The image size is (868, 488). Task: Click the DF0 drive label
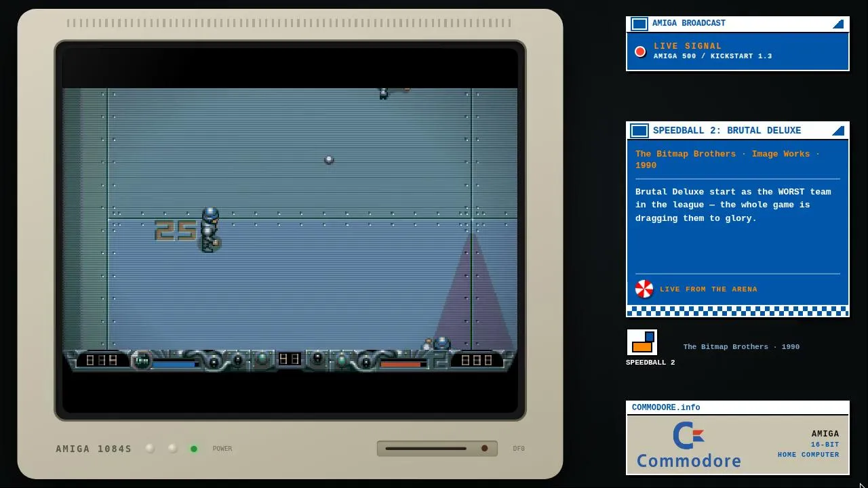[519, 449]
